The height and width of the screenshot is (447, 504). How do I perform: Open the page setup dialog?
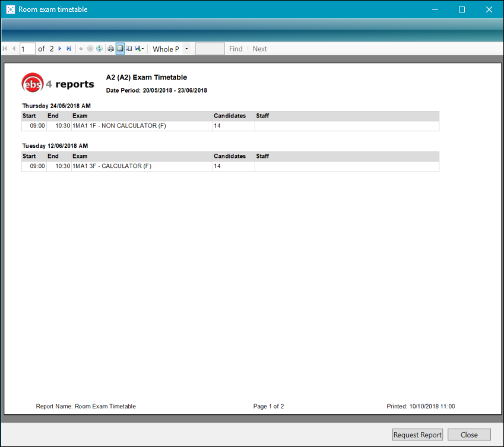[129, 49]
